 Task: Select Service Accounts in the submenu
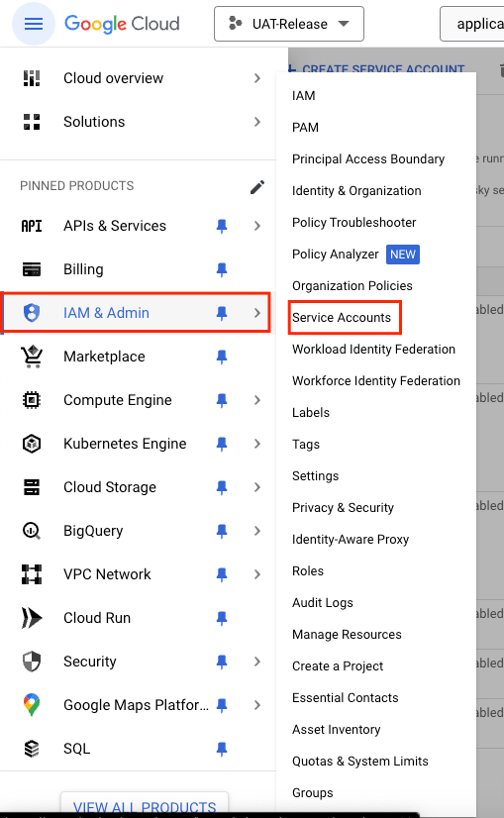tap(342, 317)
